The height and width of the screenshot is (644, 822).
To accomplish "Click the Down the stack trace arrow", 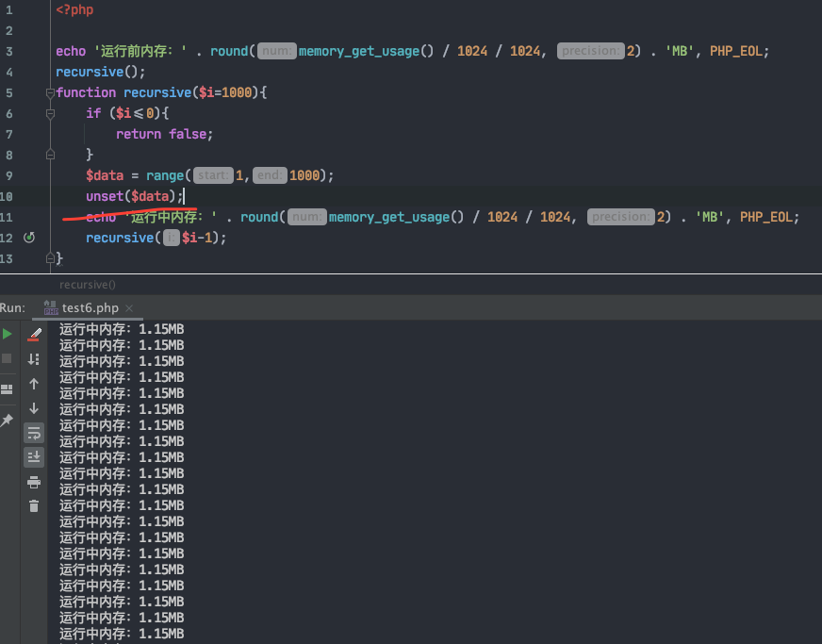I will (x=34, y=408).
